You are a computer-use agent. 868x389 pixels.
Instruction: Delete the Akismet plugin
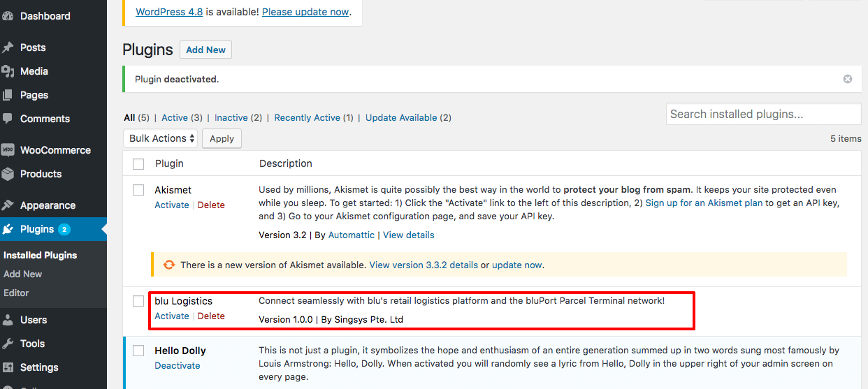click(x=211, y=205)
